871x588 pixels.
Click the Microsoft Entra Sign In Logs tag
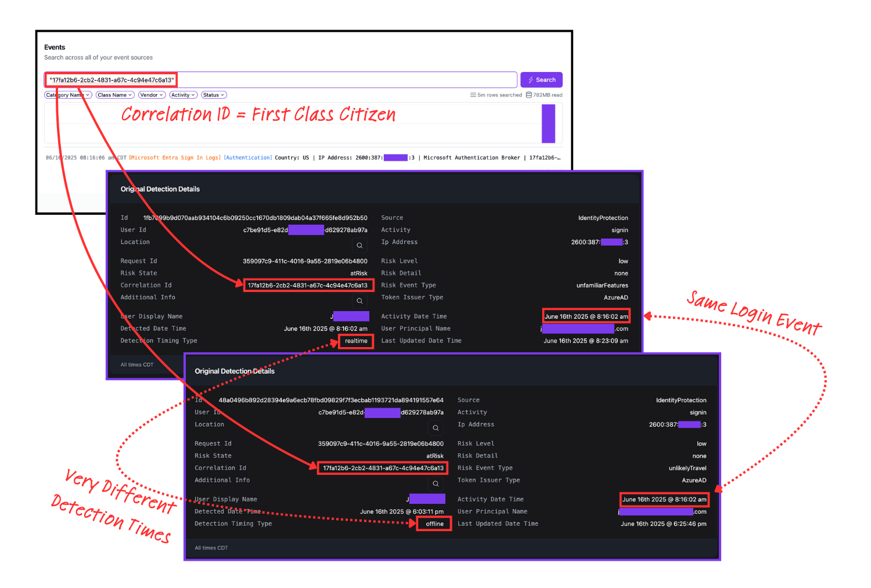(x=175, y=158)
